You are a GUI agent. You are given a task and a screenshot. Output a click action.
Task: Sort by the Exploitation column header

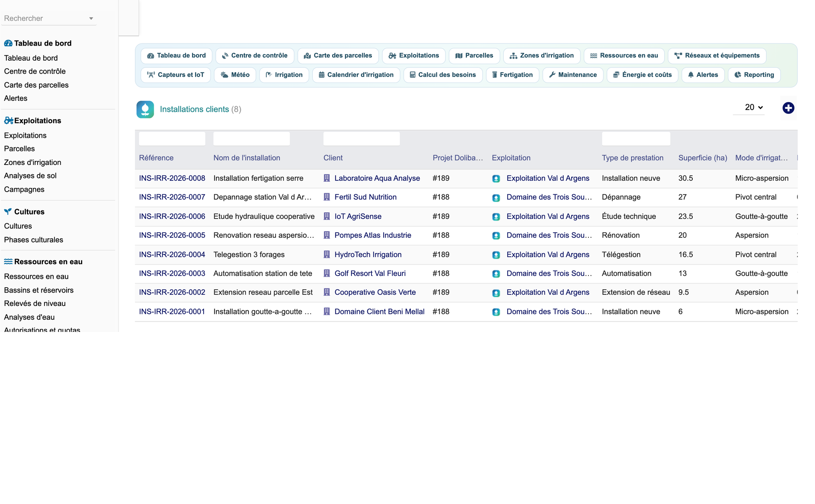point(511,158)
